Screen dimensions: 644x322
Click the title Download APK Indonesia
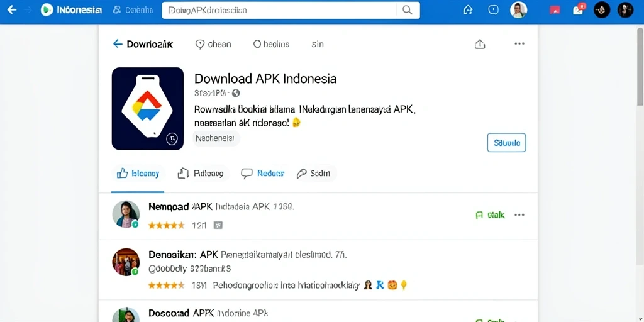(265, 79)
